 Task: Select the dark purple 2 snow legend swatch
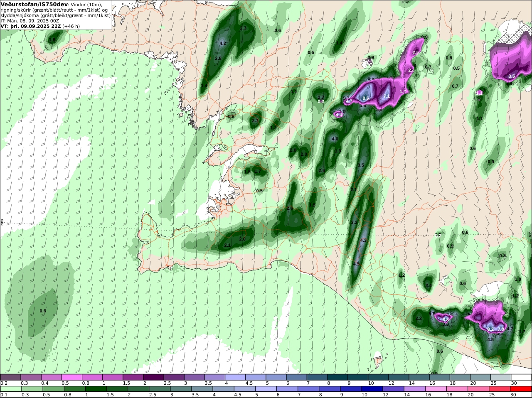click(153, 377)
